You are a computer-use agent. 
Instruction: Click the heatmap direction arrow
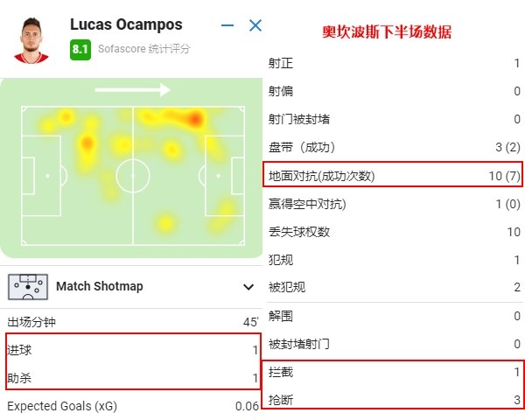tap(133, 89)
